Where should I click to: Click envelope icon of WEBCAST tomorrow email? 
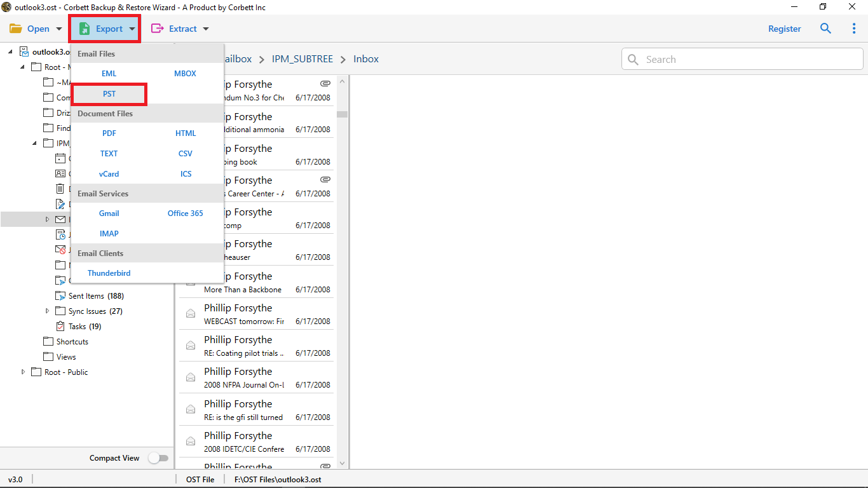click(x=190, y=313)
